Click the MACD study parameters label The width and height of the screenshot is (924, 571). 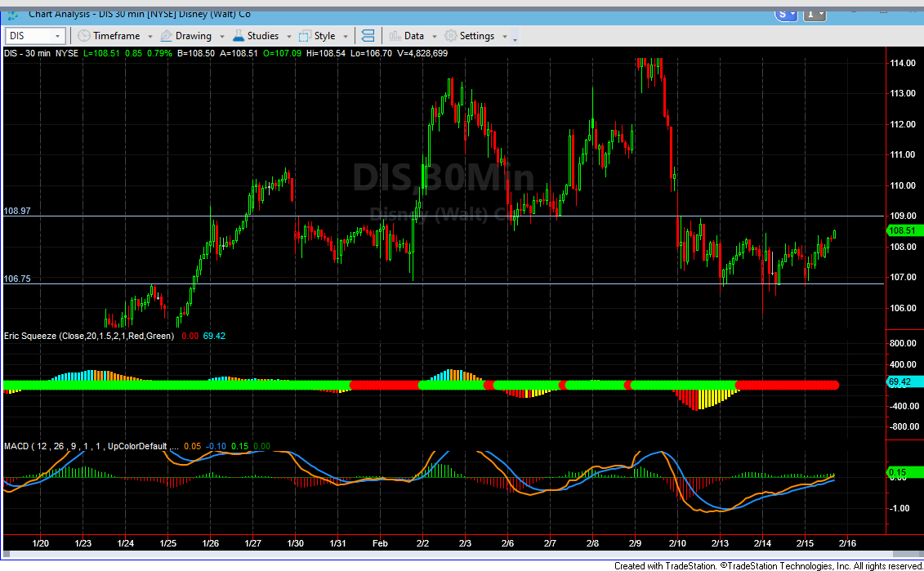92,446
